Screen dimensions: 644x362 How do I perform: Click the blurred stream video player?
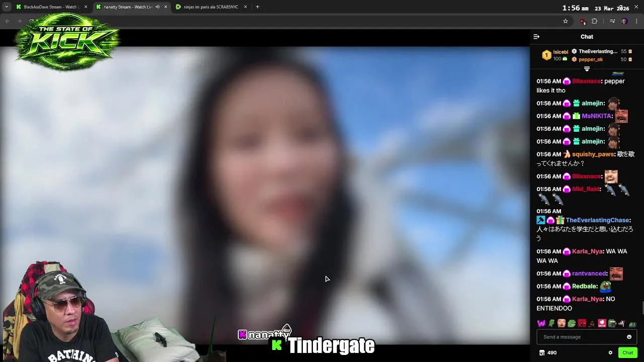[265, 195]
